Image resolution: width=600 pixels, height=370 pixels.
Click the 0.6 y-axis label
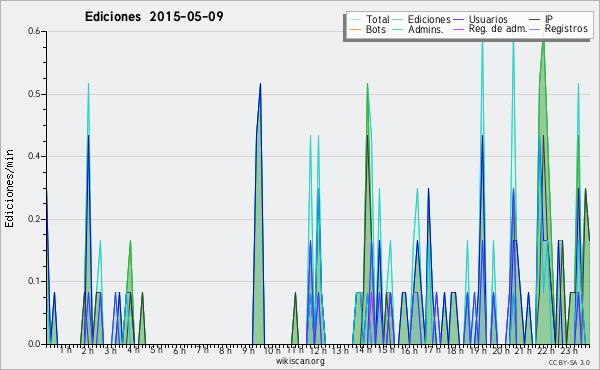click(x=34, y=31)
